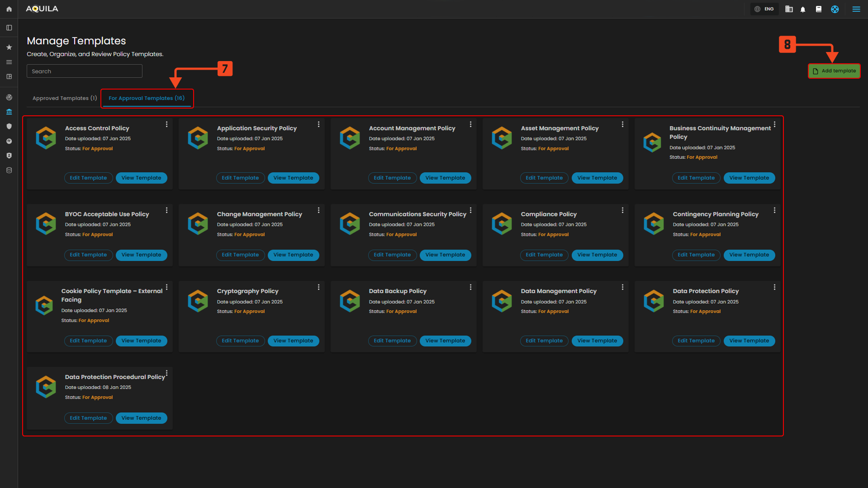This screenshot has height=488, width=868.
Task: Open the notifications bell
Action: point(803,9)
